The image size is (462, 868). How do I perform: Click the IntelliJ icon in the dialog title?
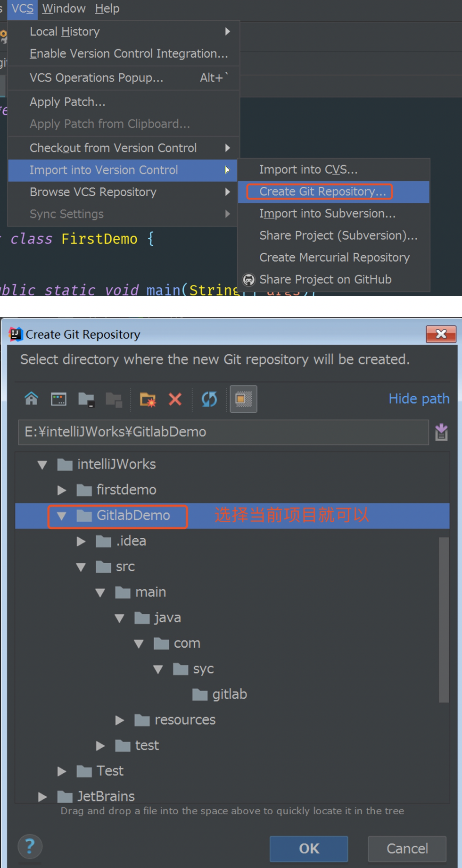[16, 334]
